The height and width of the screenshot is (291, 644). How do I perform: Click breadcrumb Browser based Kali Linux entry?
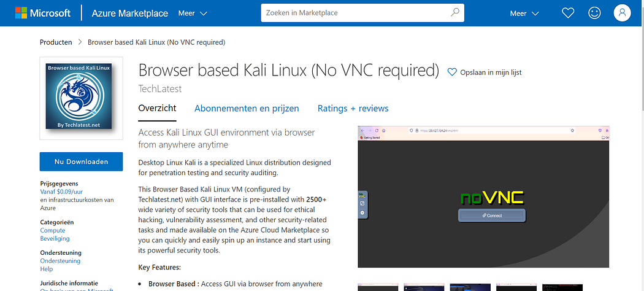click(156, 42)
